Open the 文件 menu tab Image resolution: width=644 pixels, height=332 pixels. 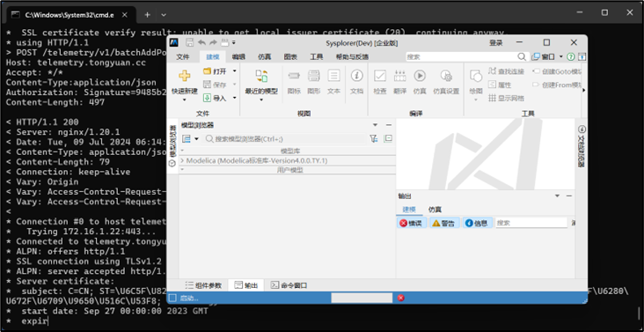(183, 57)
